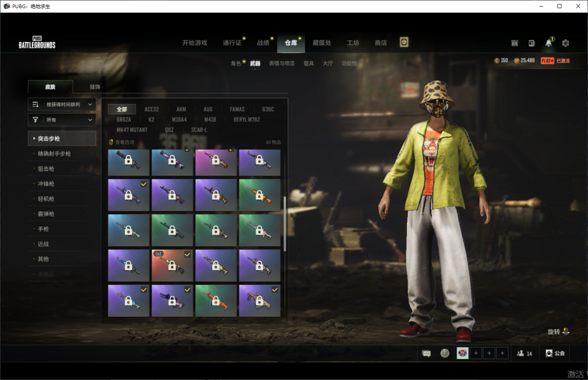Screen dimensions: 588x380
Task: Switch to the 挂饰 tab
Action: pyautogui.click(x=95, y=87)
